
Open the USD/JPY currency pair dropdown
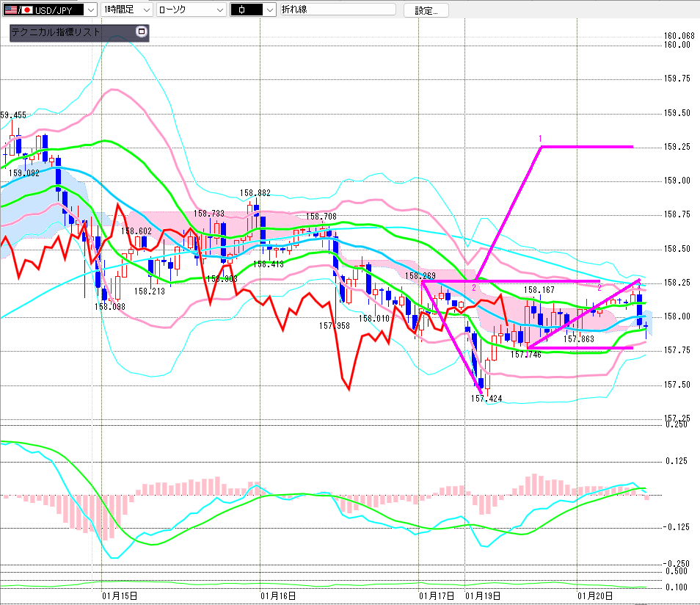coord(90,10)
